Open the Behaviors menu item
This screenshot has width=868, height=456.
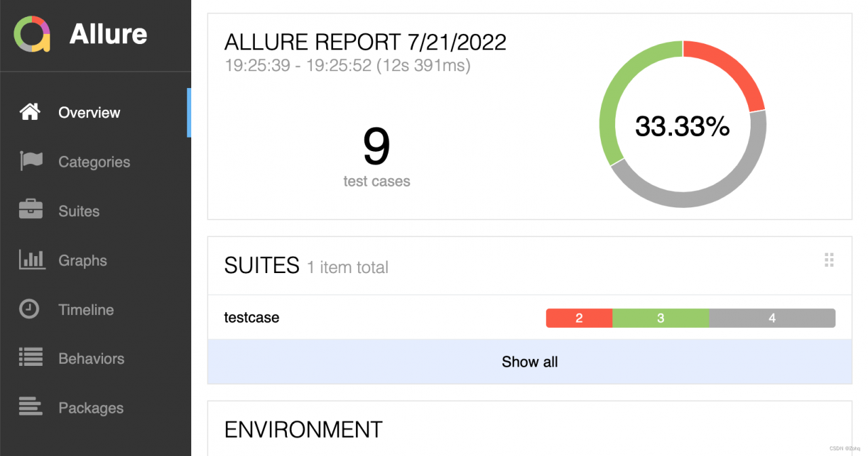point(91,358)
